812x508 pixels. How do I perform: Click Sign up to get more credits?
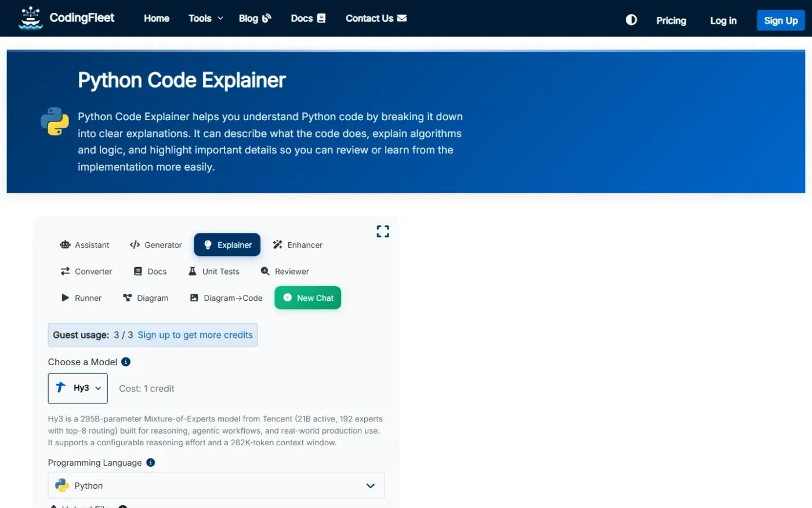[x=195, y=335]
